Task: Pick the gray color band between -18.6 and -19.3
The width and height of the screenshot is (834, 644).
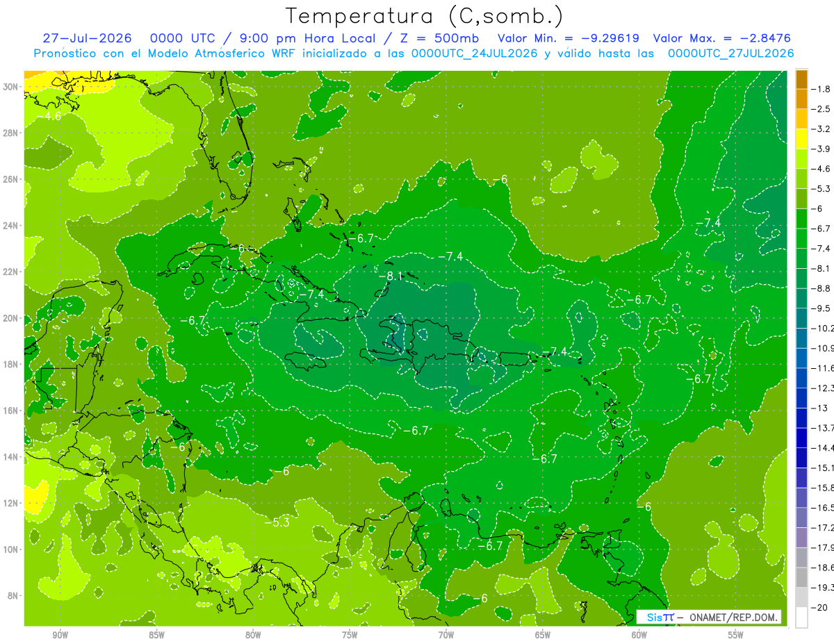Action: tap(801, 577)
